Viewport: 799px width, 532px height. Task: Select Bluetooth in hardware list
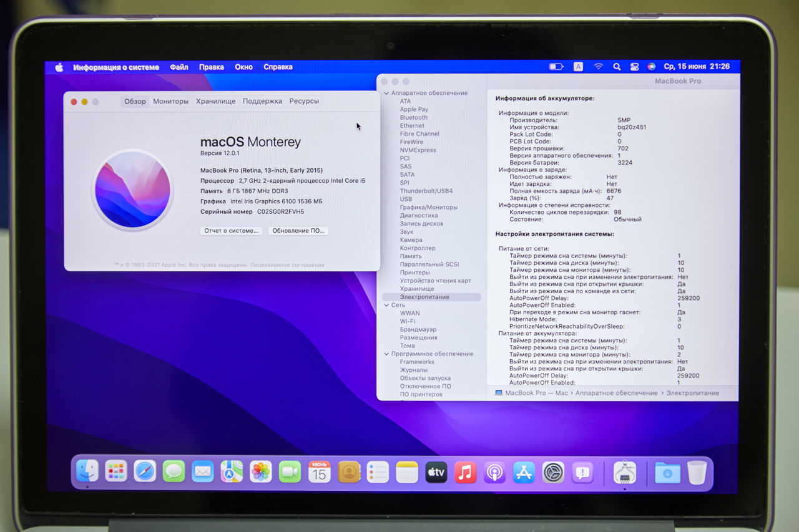414,117
